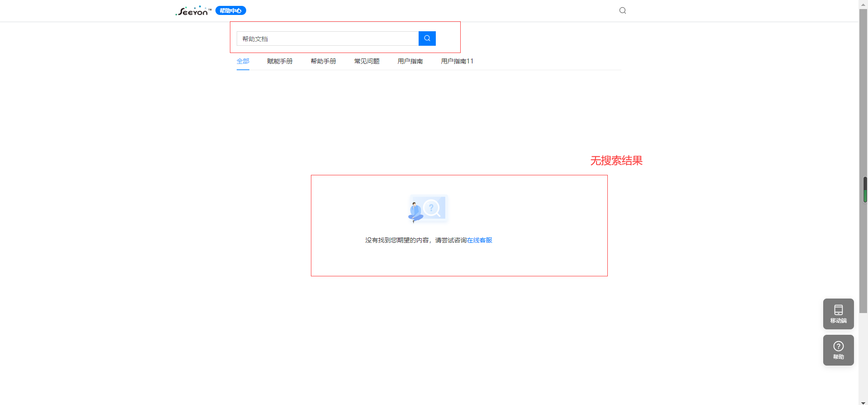
Task: Open the 用户指南 tab
Action: coord(410,61)
